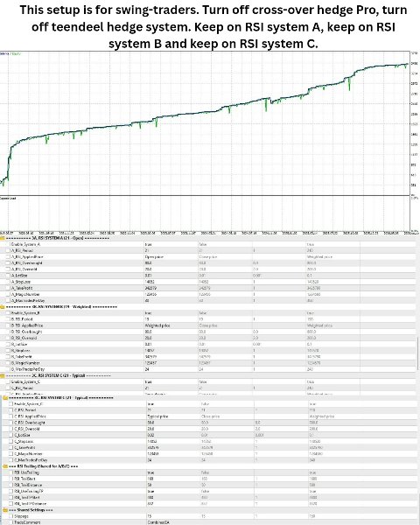Edit the Slippage value cell
The height and width of the screenshot is (525, 420).
173,516
